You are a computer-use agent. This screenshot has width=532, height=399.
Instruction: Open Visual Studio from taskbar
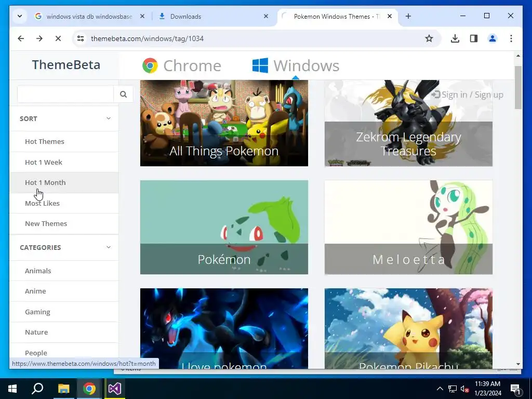[x=115, y=389]
